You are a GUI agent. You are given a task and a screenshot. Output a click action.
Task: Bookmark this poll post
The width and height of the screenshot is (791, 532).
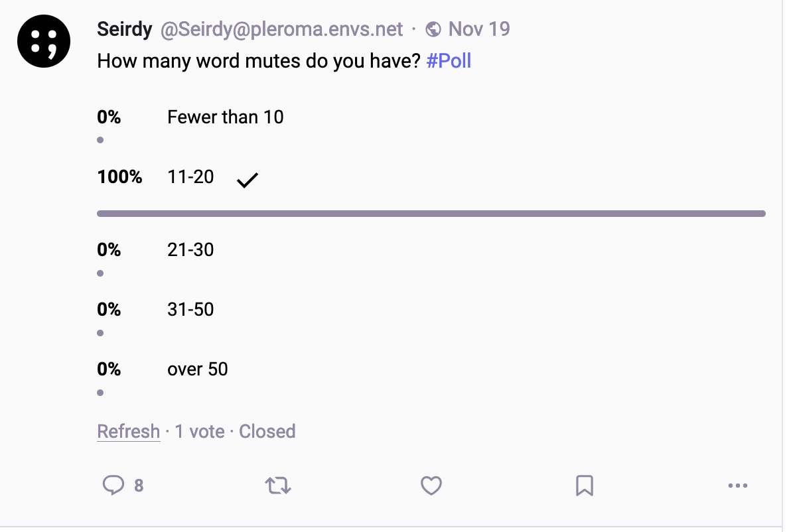pos(584,486)
